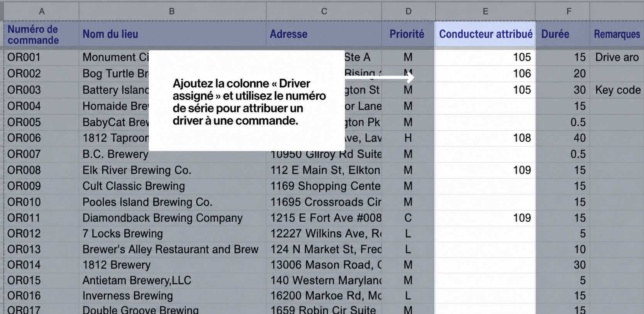
Task: Select column E header letter
Action: (x=485, y=11)
